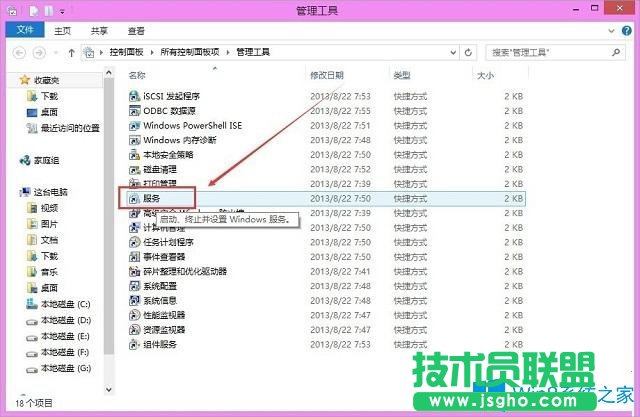Click 管理工具 in the breadcrumb
This screenshot has height=417, width=640.
click(253, 52)
